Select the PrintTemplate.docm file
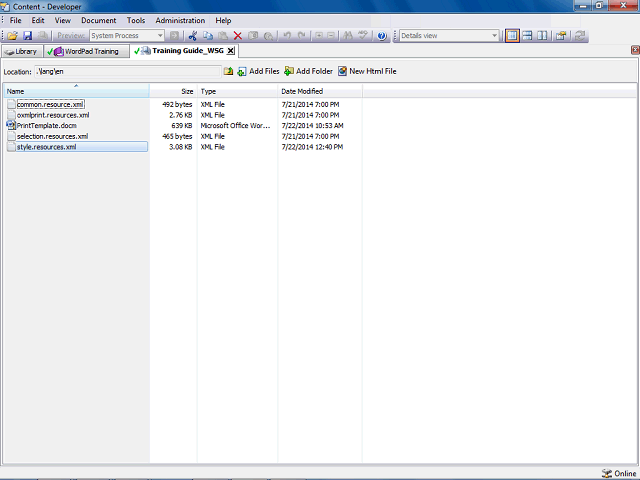The image size is (640, 480). coord(47,126)
